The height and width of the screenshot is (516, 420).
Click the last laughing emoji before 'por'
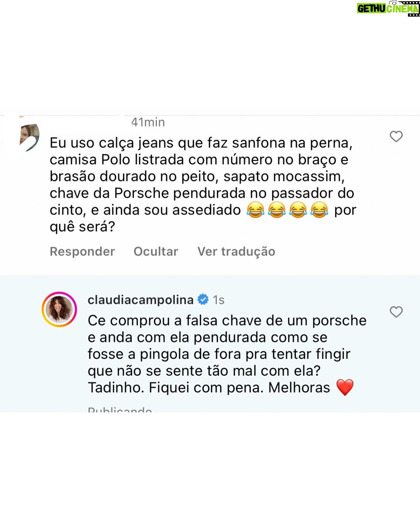[x=319, y=210]
